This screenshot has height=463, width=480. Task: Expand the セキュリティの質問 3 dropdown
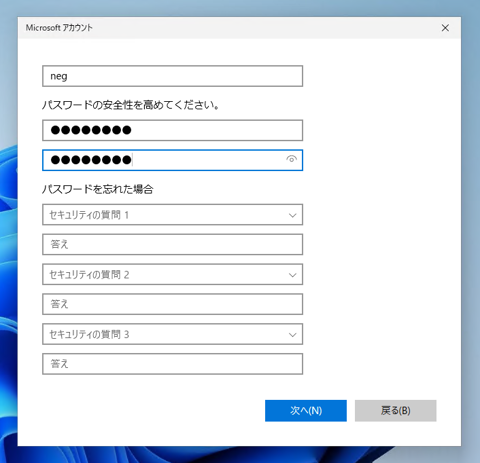172,334
